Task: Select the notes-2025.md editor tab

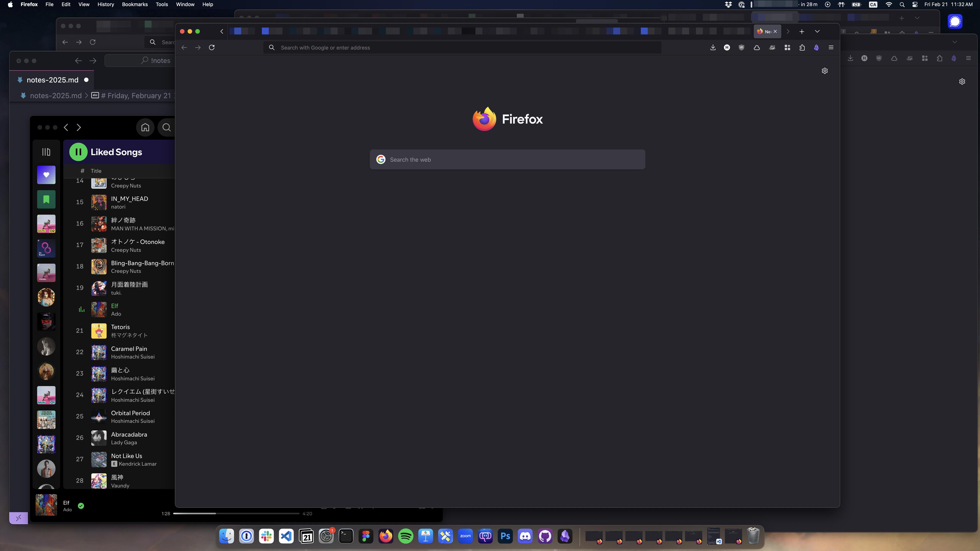Action: coord(52,80)
